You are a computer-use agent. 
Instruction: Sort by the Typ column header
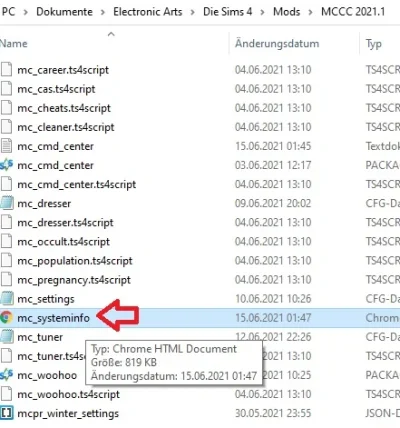point(374,44)
